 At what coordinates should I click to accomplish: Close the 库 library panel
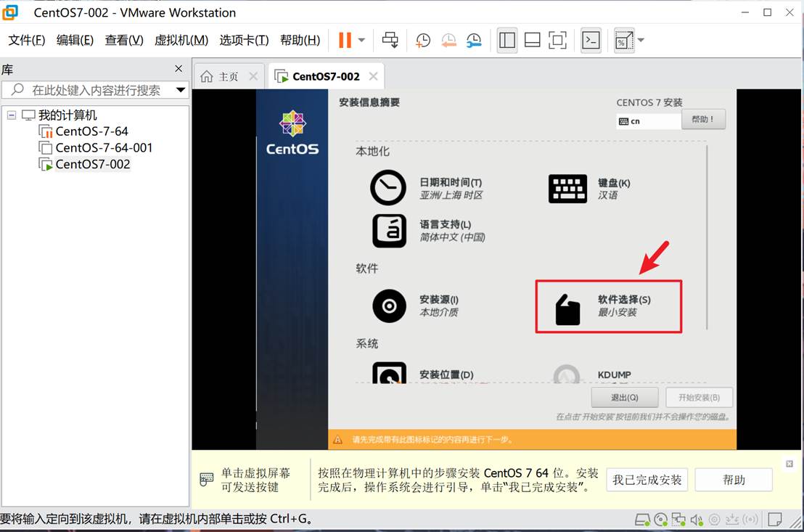pos(179,69)
